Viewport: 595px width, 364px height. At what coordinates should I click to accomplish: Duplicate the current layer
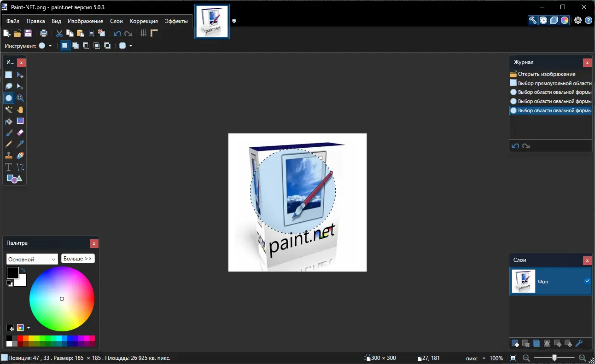pyautogui.click(x=537, y=343)
